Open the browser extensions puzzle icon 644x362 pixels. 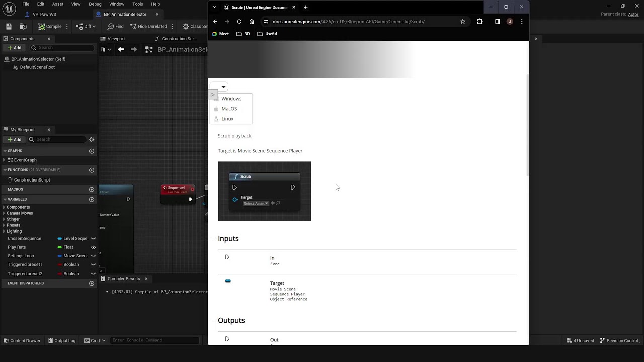pos(479,22)
